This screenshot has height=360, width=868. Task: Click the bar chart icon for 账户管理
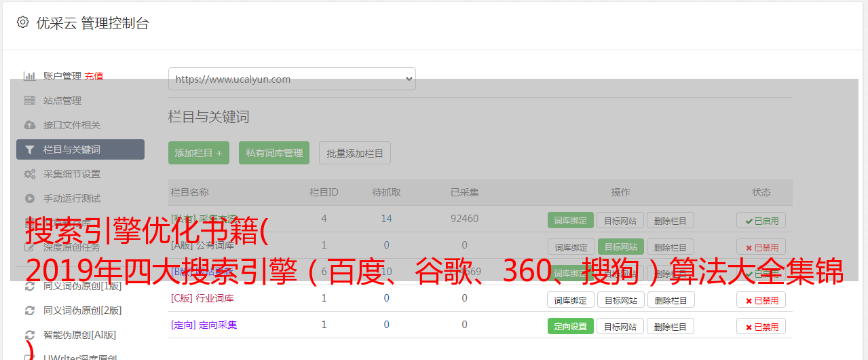point(30,76)
